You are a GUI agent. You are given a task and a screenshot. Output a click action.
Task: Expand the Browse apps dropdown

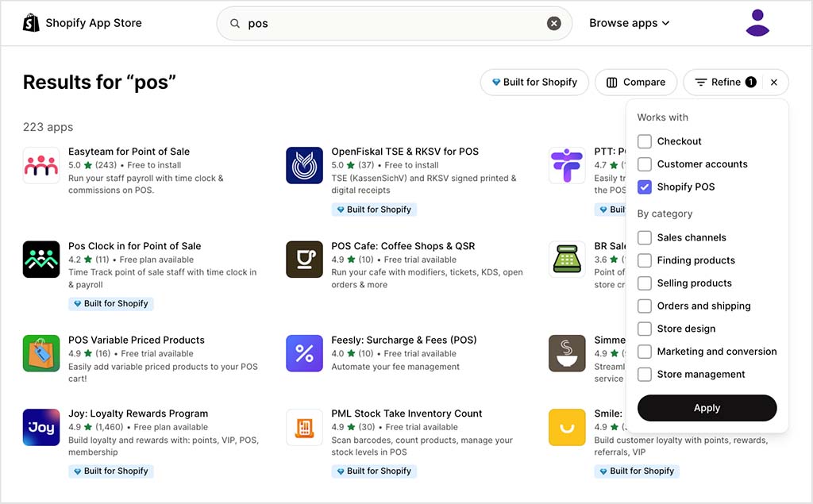pyautogui.click(x=629, y=23)
